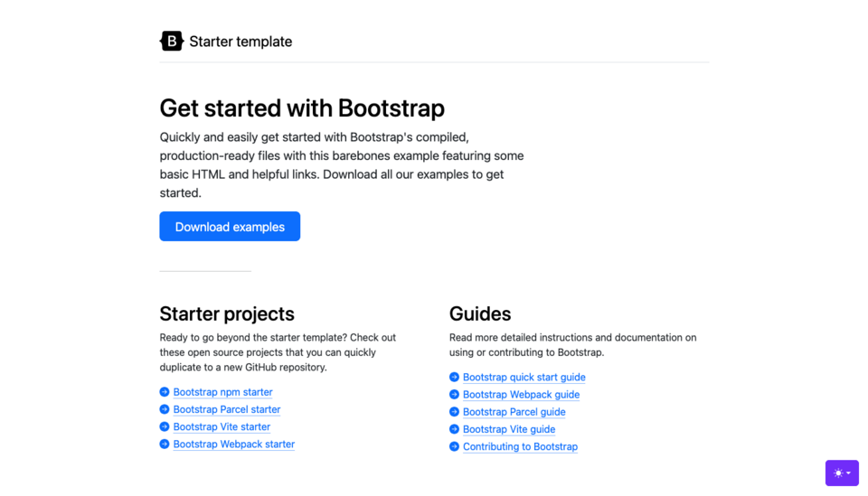Click arrow icon beside Bootstrap Parcel starter
868x496 pixels.
coord(165,409)
